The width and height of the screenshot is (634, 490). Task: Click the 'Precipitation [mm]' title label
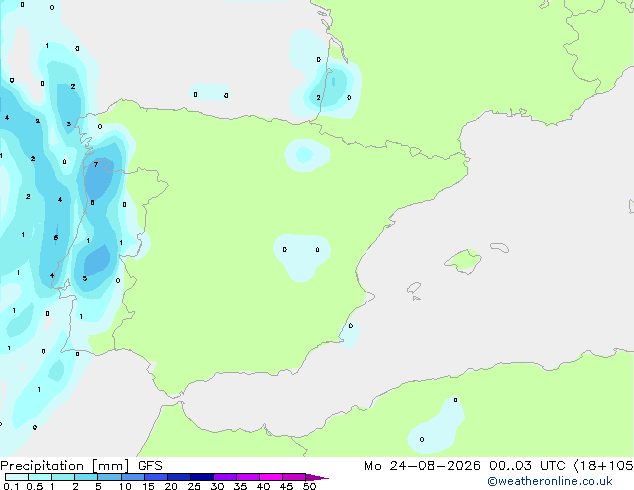click(65, 466)
